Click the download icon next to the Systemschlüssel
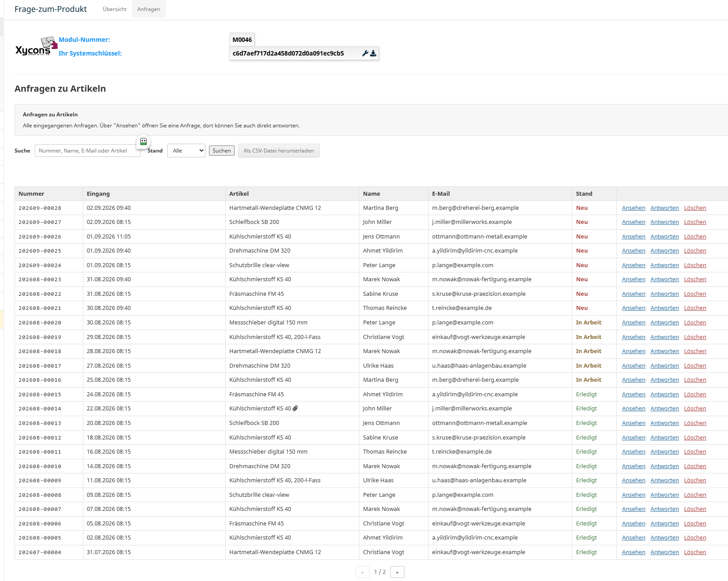Screen dimensions: 728x581 pos(373,53)
